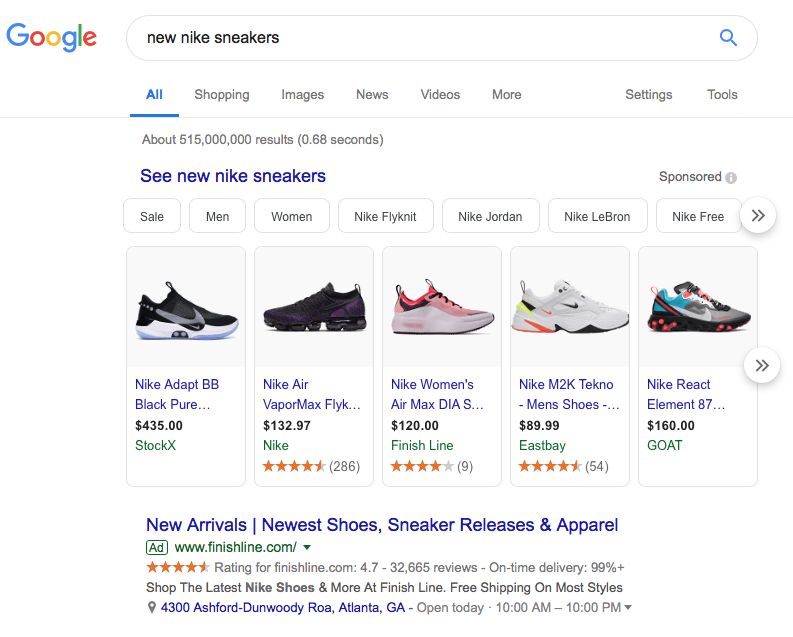Open the News tab
The width and height of the screenshot is (793, 637).
pos(372,95)
